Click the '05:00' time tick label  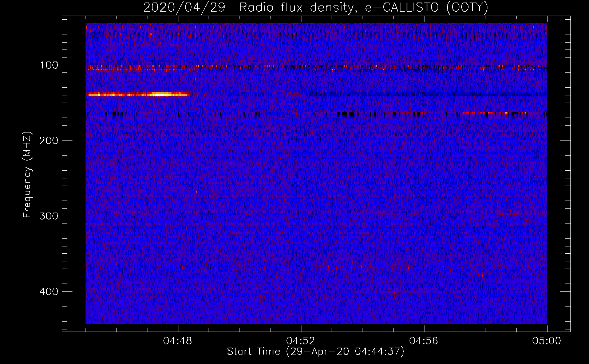tap(547, 341)
